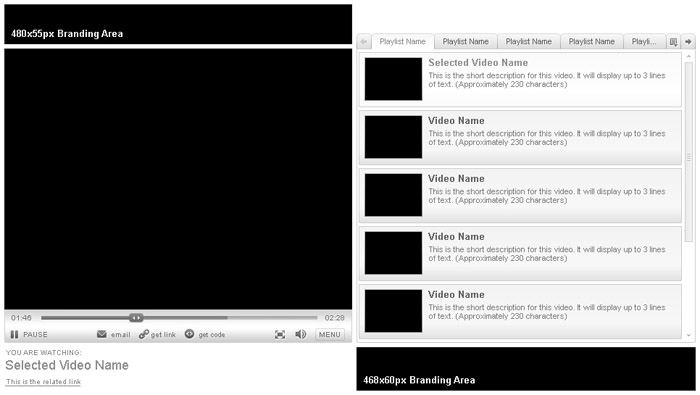Click the playlist scrollbar up arrow
The height and width of the screenshot is (395, 700).
(x=688, y=56)
